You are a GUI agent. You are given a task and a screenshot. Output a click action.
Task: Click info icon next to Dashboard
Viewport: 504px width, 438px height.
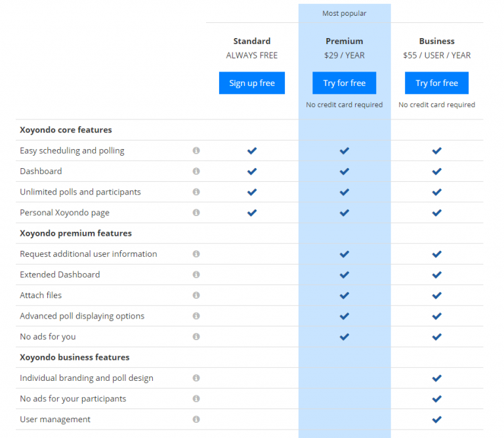pyautogui.click(x=196, y=171)
